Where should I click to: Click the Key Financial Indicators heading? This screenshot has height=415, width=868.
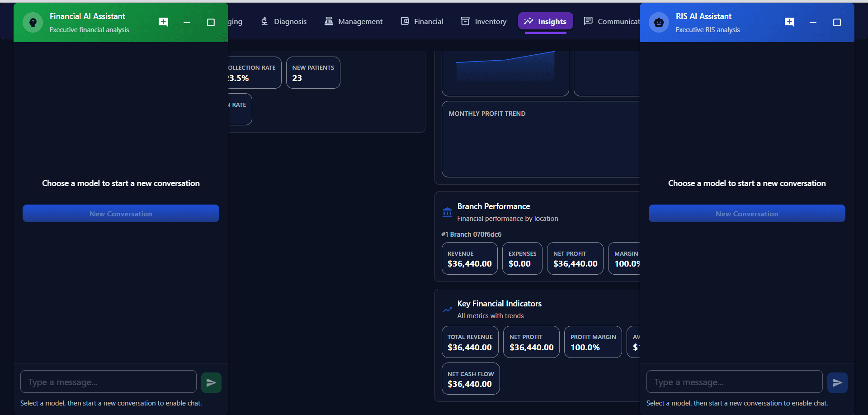(x=500, y=304)
